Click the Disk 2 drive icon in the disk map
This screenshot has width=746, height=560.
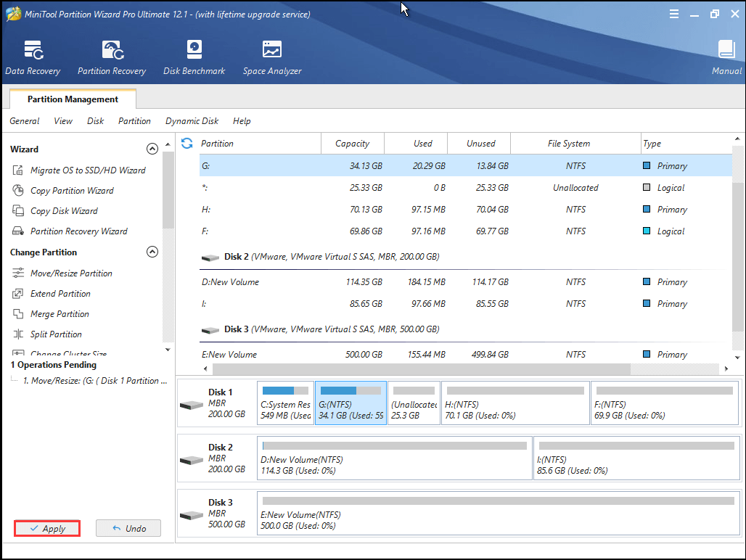(192, 460)
